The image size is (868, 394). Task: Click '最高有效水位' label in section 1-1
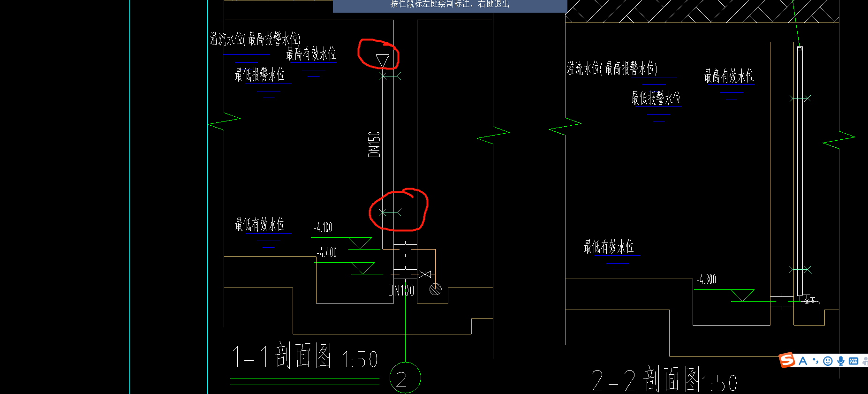pos(311,53)
